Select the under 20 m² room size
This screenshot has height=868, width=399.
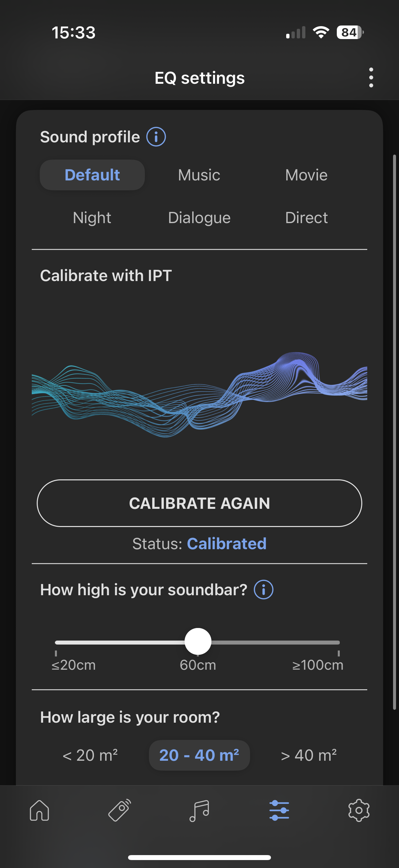coord(90,755)
